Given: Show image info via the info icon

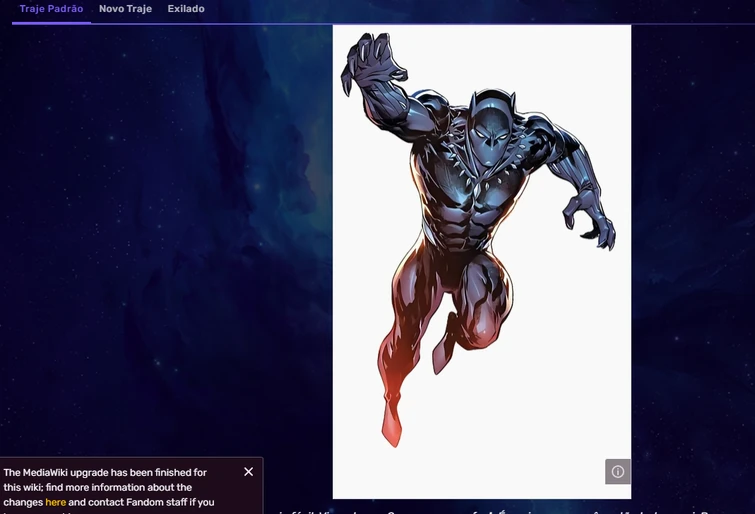Looking at the screenshot, I should click(618, 472).
